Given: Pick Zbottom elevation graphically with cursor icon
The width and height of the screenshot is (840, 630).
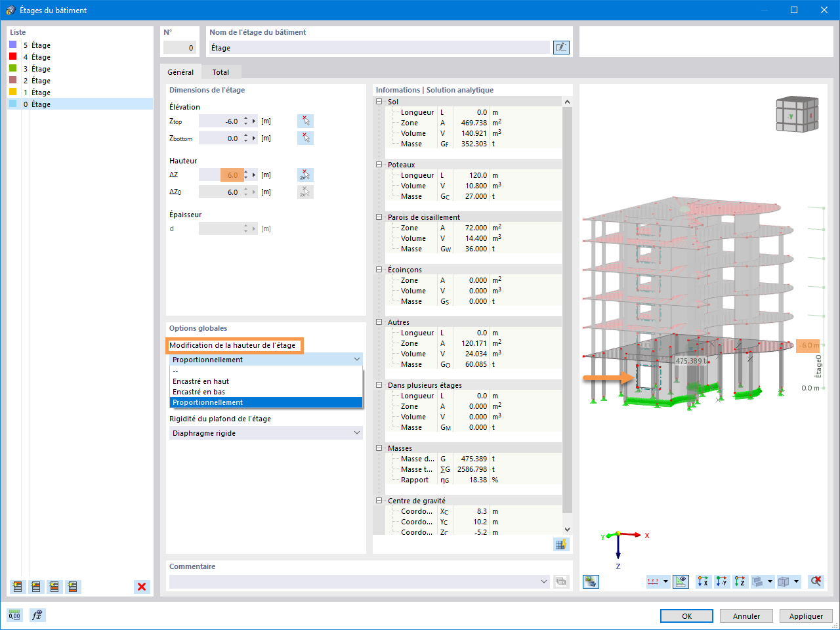Looking at the screenshot, I should click(x=305, y=138).
